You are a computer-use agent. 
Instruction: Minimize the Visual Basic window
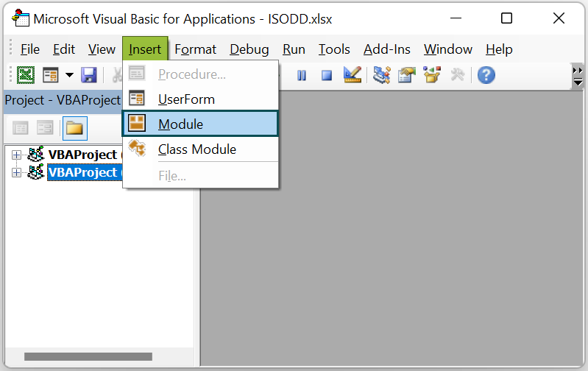pyautogui.click(x=456, y=18)
